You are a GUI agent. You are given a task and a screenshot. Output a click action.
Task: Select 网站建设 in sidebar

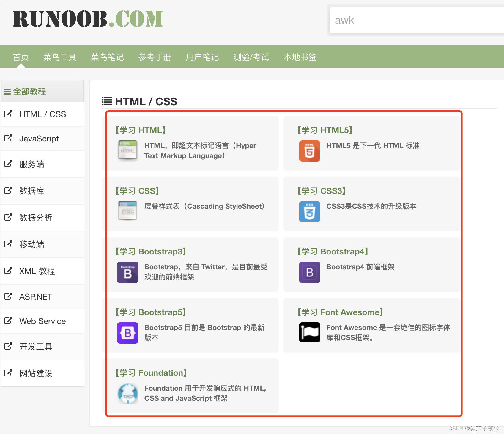coord(42,373)
